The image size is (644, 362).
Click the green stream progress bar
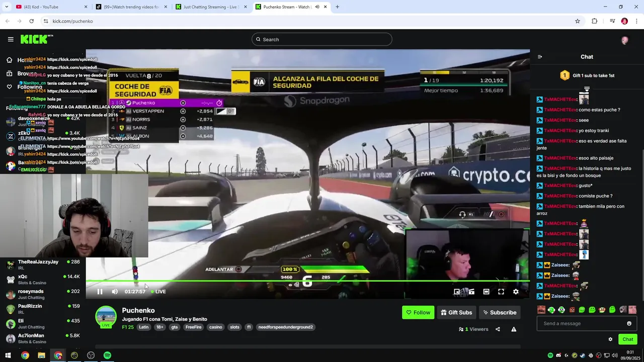pyautogui.click(x=307, y=281)
